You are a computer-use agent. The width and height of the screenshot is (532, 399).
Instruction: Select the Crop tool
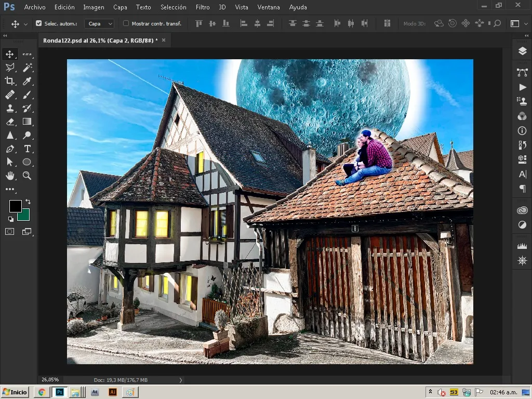click(10, 81)
